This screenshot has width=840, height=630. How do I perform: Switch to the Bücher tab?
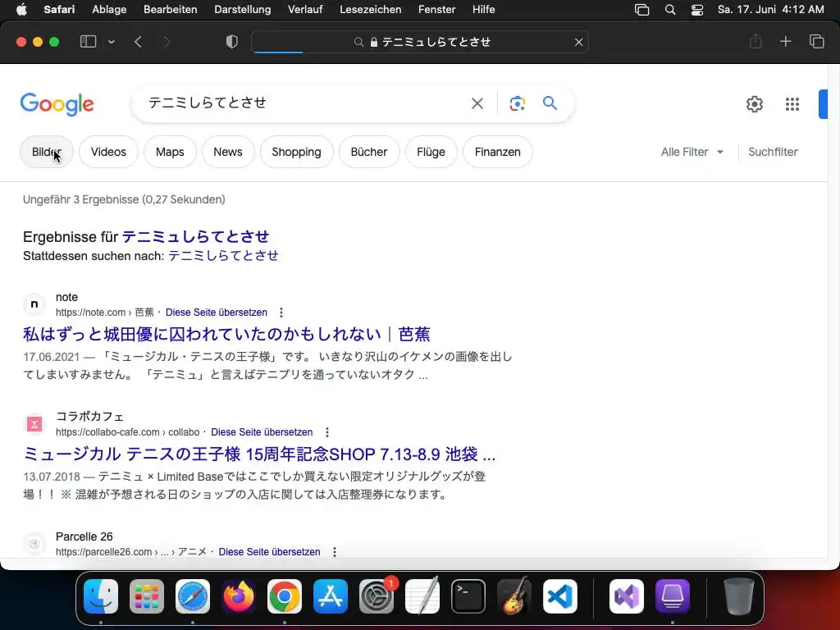[x=369, y=152]
